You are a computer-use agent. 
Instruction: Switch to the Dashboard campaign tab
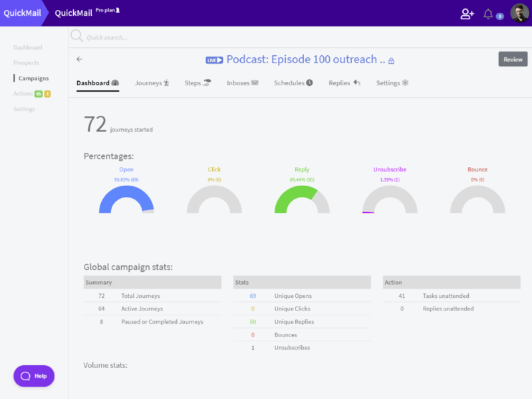pyautogui.click(x=98, y=83)
